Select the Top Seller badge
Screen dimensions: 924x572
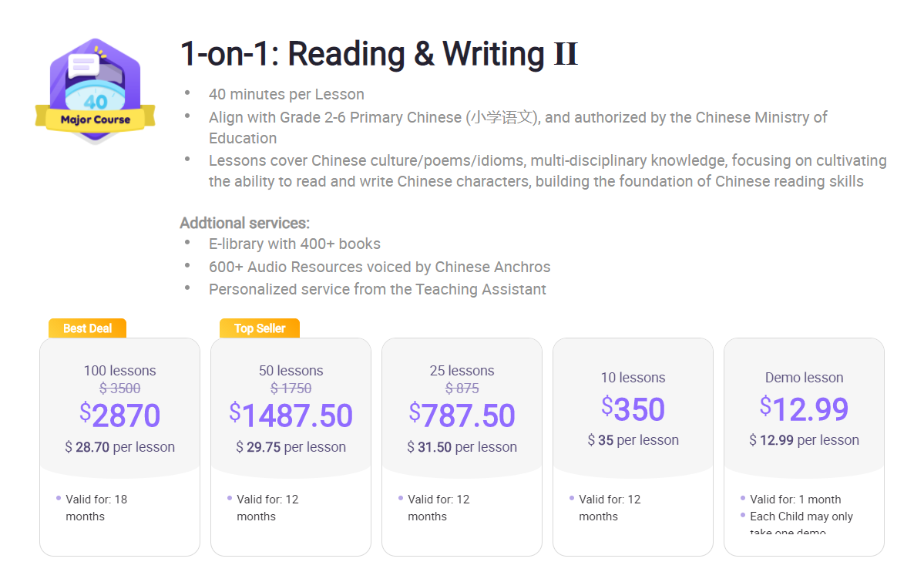tap(259, 328)
